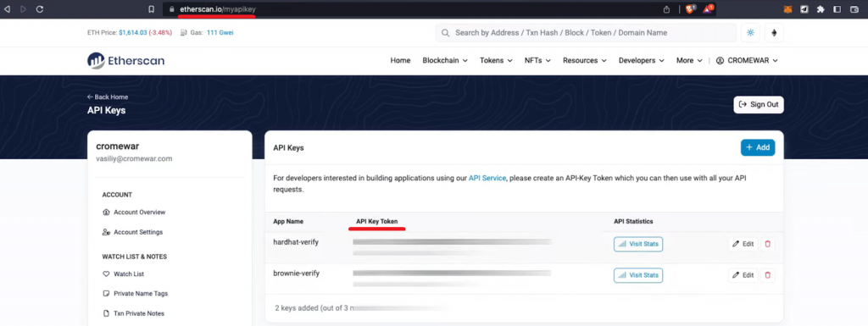Open Watch List in the sidebar
868x326 pixels.
pyautogui.click(x=124, y=274)
